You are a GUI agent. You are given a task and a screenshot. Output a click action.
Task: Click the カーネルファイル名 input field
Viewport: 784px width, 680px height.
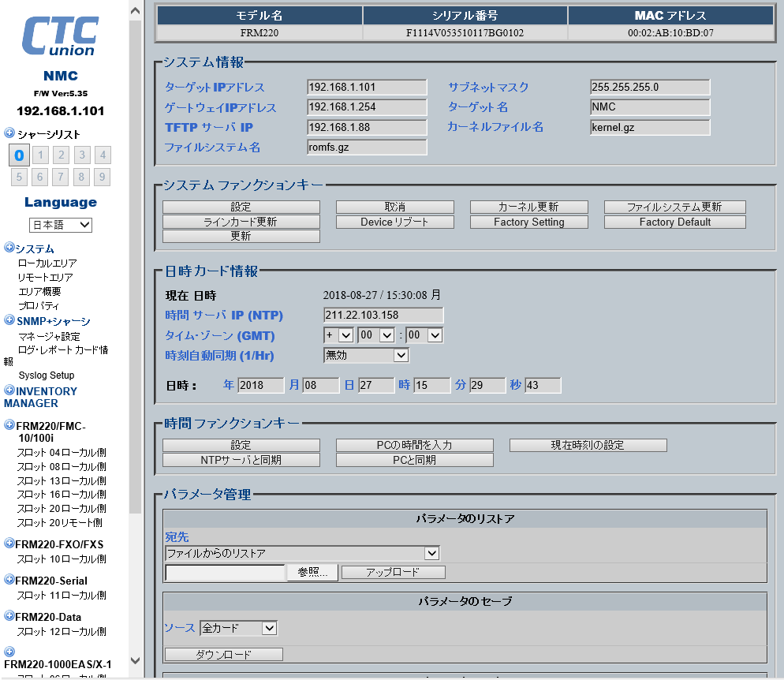pyautogui.click(x=650, y=127)
